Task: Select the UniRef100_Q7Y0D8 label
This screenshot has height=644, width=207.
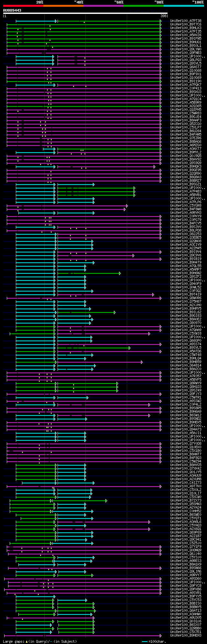Action: point(186,443)
